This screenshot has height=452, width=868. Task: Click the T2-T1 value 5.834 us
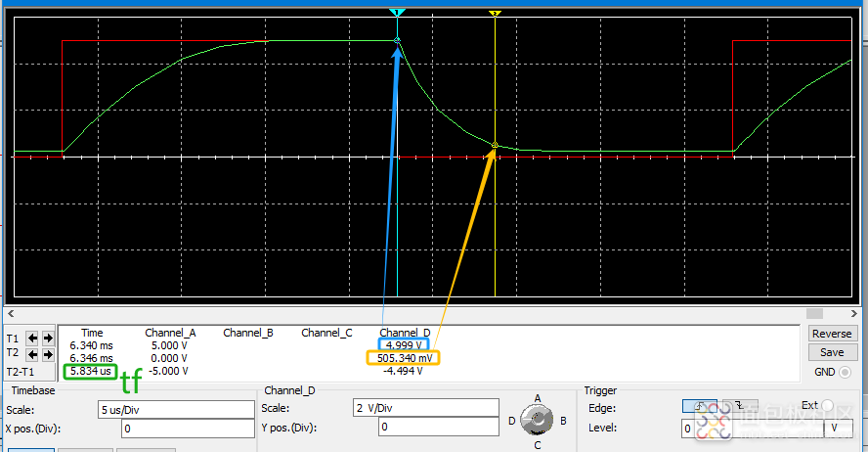91,371
